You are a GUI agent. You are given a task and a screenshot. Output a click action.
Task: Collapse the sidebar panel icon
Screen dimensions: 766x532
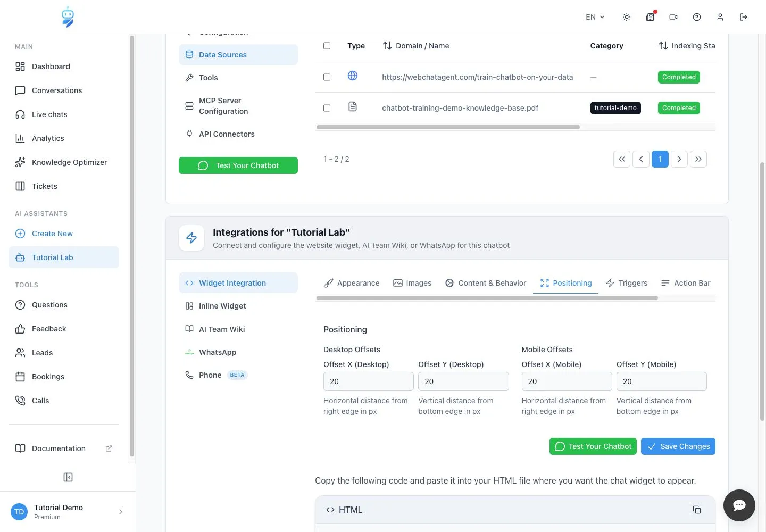(x=68, y=477)
